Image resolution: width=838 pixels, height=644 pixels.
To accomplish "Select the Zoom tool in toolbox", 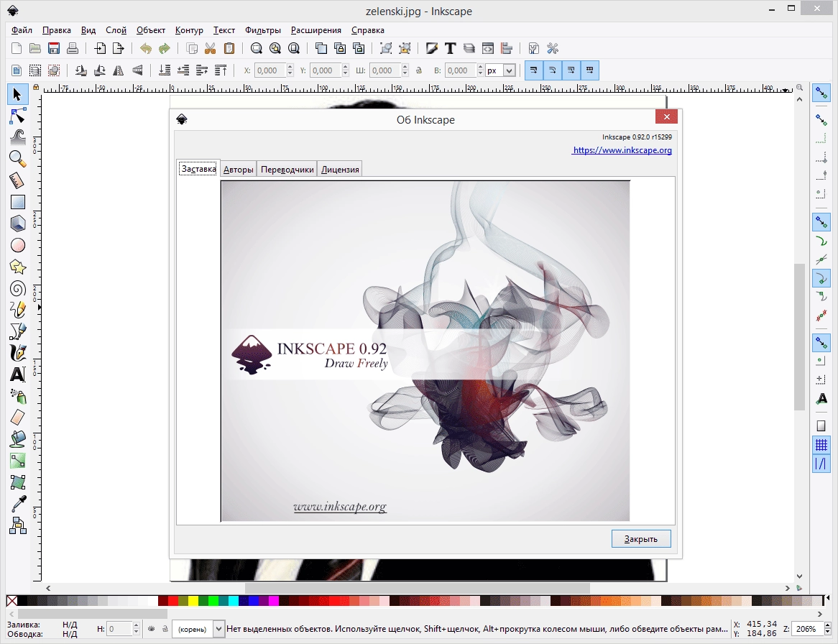I will pyautogui.click(x=18, y=159).
